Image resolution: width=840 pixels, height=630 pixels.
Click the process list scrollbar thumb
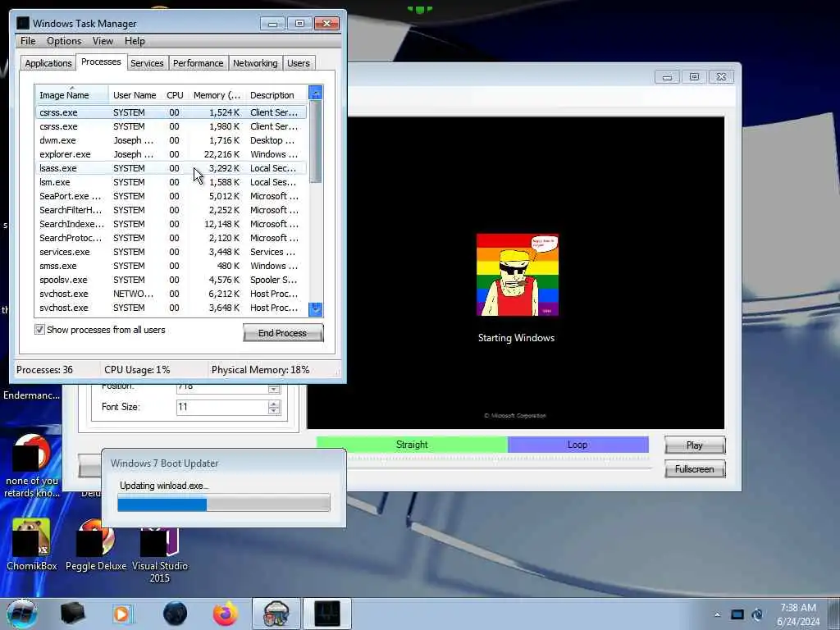click(316, 141)
